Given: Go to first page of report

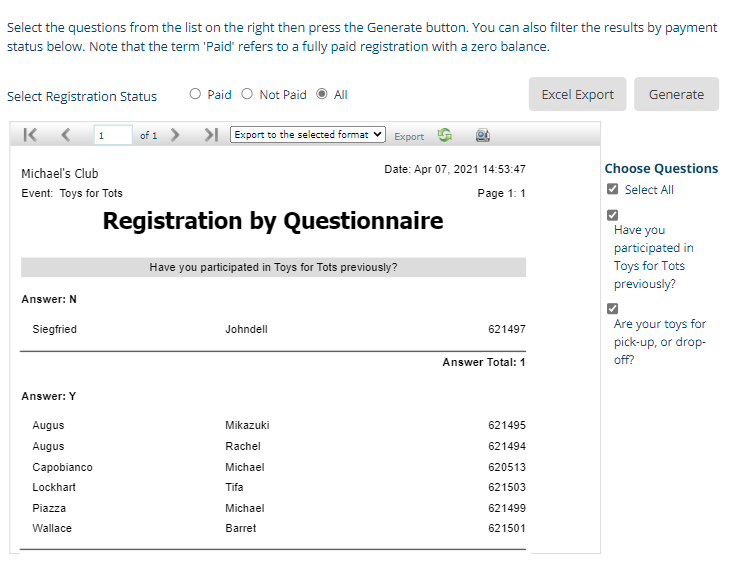Looking at the screenshot, I should (30, 135).
